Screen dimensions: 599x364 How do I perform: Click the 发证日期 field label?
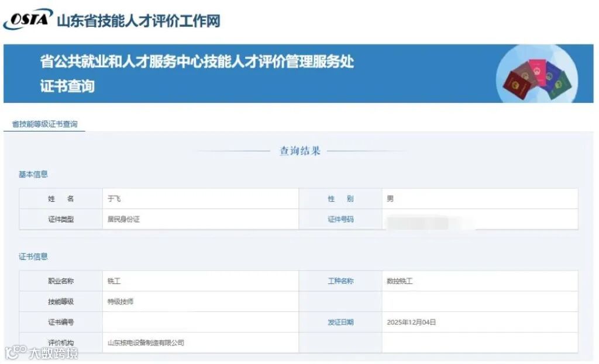[x=340, y=322]
